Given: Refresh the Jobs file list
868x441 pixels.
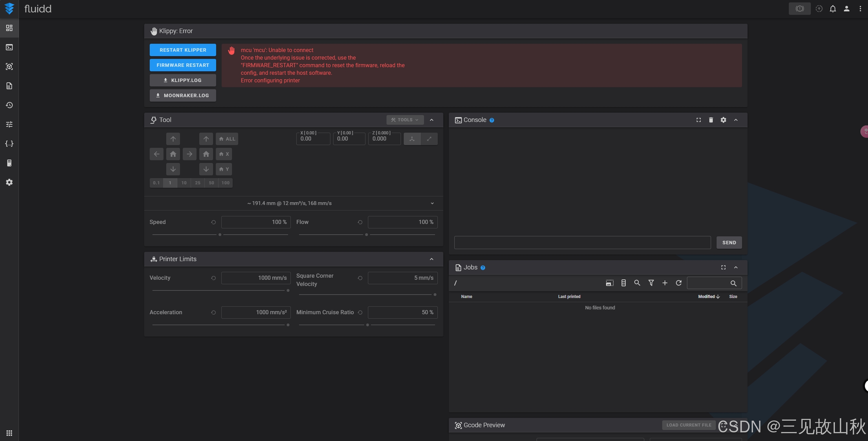Looking at the screenshot, I should coord(678,283).
